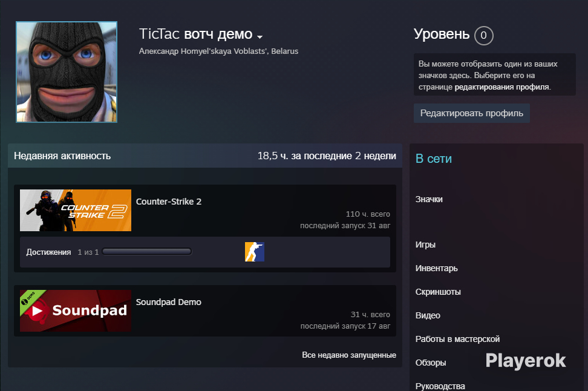Viewport: 588px width, 391px height.
Task: Open Обзоры in the sidebar
Action: coord(431,363)
